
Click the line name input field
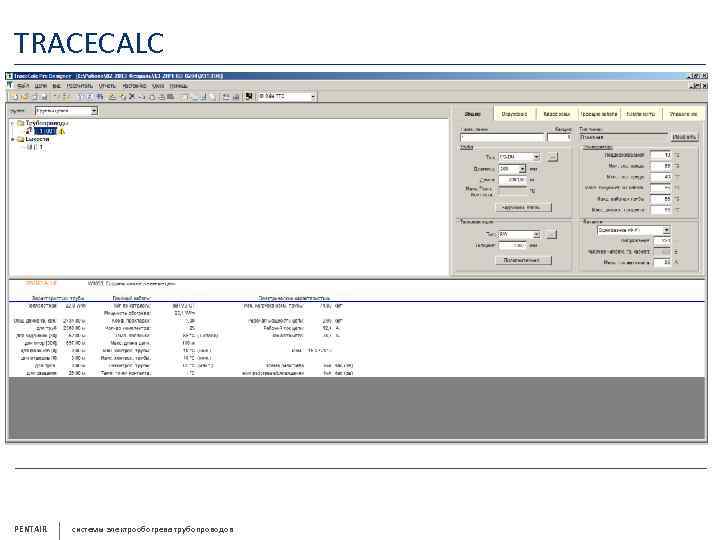(x=502, y=137)
